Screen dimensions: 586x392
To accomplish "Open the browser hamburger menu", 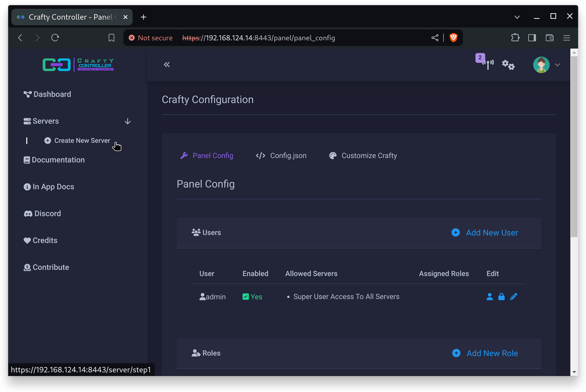I will coord(567,38).
